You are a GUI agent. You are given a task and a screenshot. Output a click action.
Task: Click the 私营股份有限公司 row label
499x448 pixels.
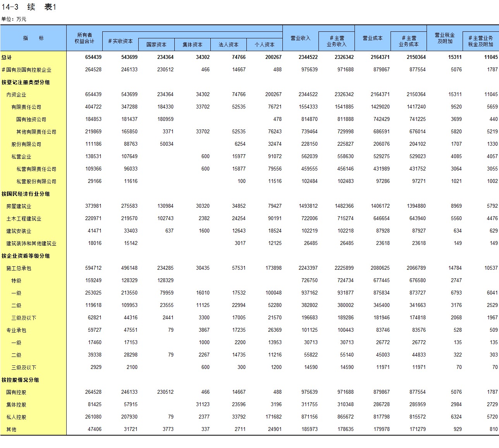(x=36, y=181)
